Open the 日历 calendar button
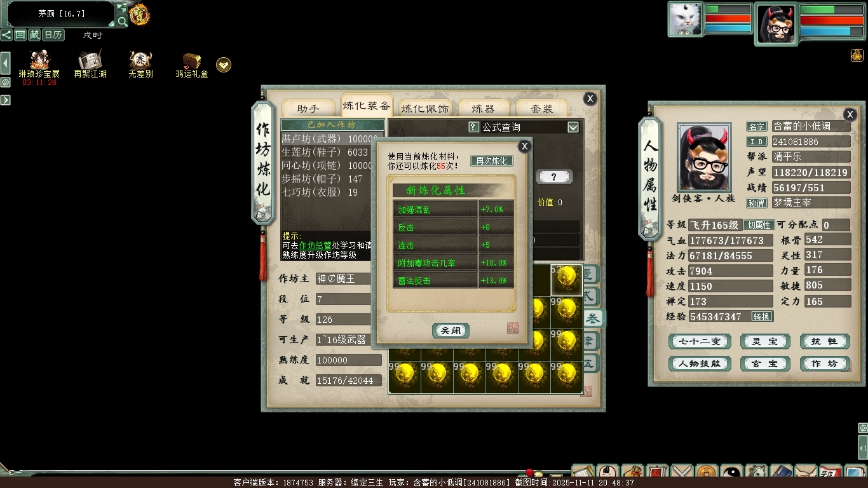868x488 pixels. (53, 35)
